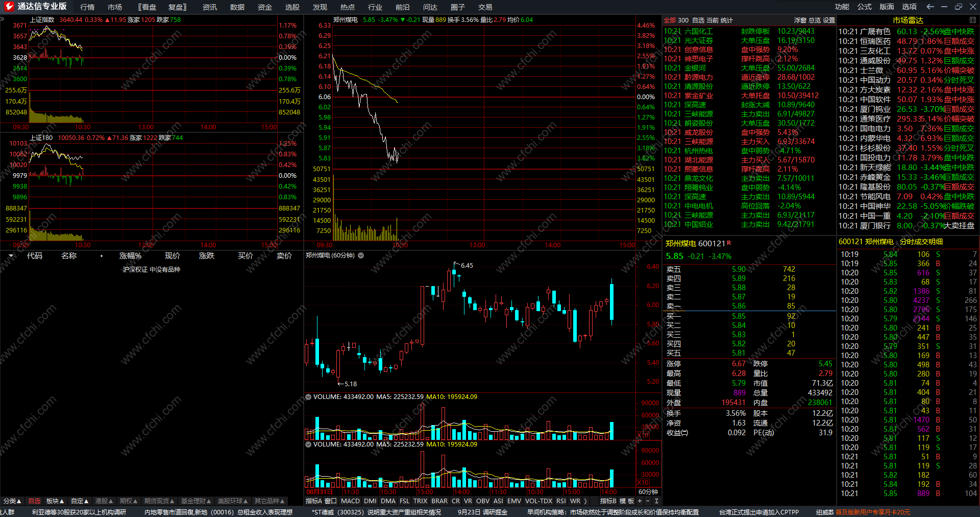
Task: Open the 版面 menu
Action: tap(887, 7)
